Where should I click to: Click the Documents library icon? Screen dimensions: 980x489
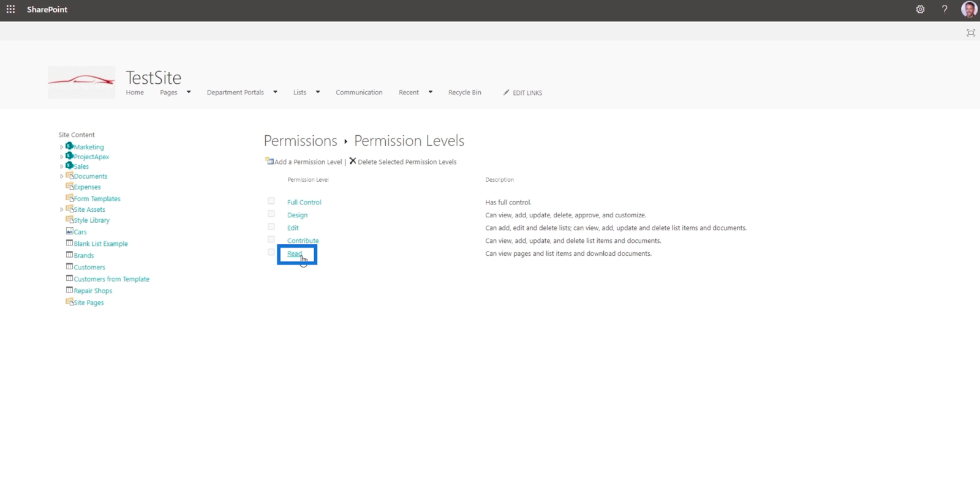[x=69, y=175]
